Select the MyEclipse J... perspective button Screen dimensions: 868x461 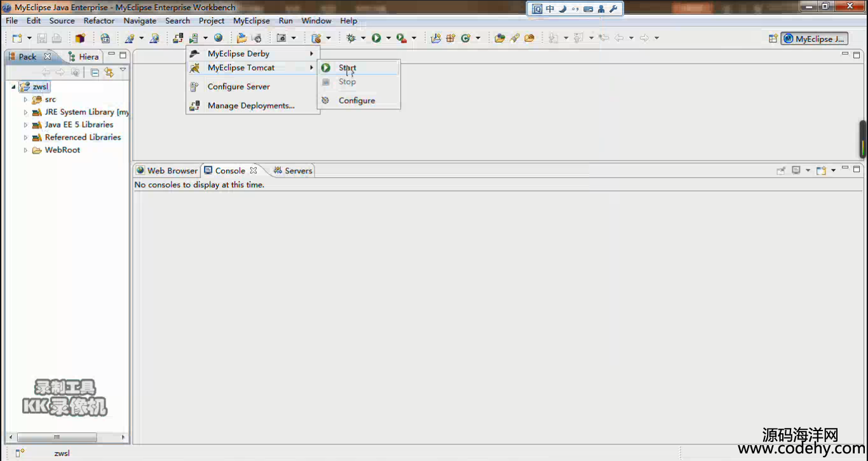click(815, 39)
